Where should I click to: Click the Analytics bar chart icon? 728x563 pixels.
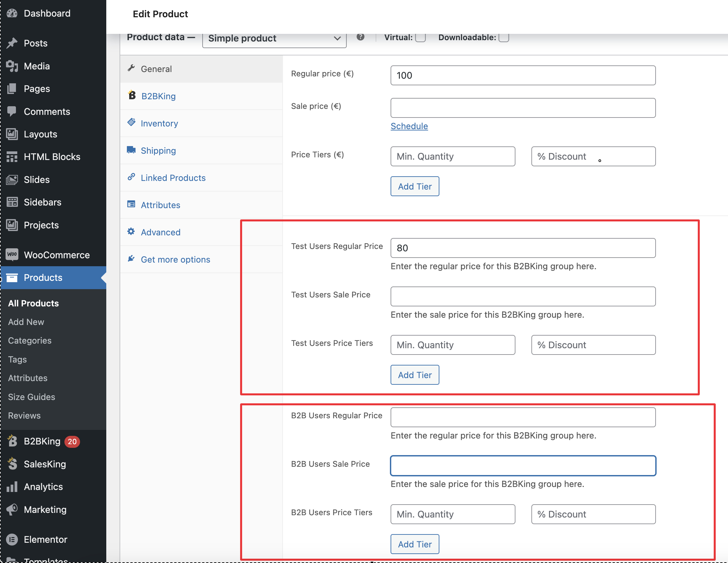(x=12, y=487)
